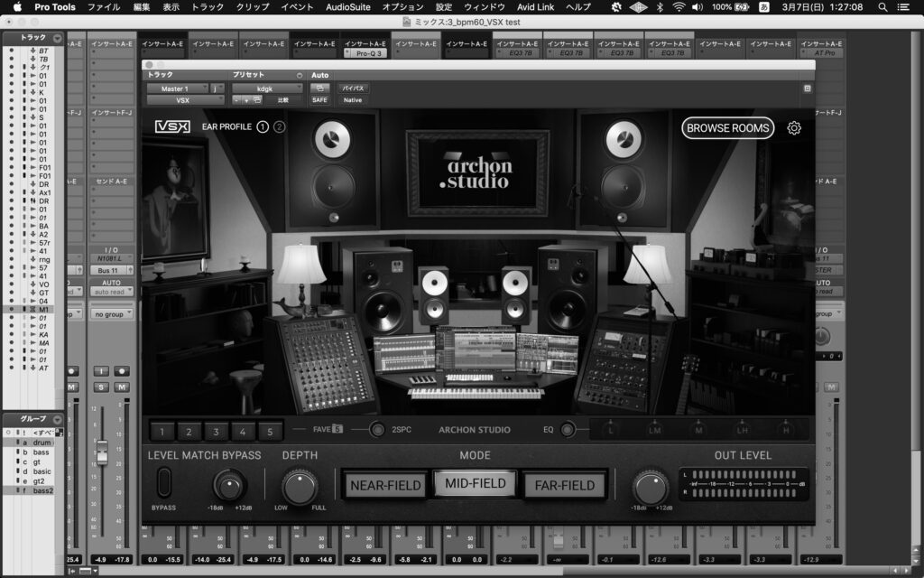
Task: Select next preset with plus button
Action: (246, 100)
